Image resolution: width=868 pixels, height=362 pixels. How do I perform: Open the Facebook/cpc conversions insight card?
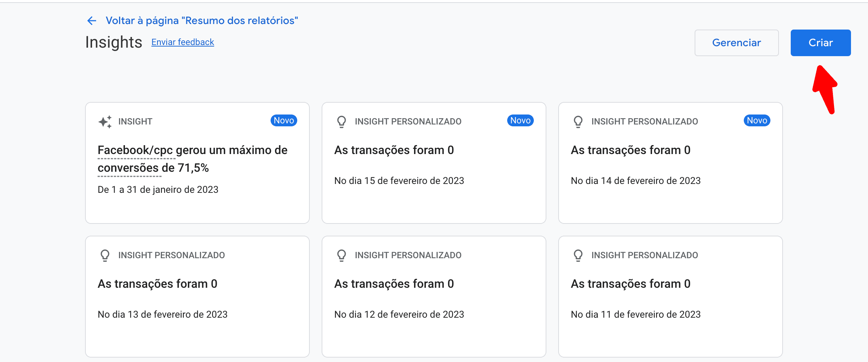pyautogui.click(x=197, y=163)
